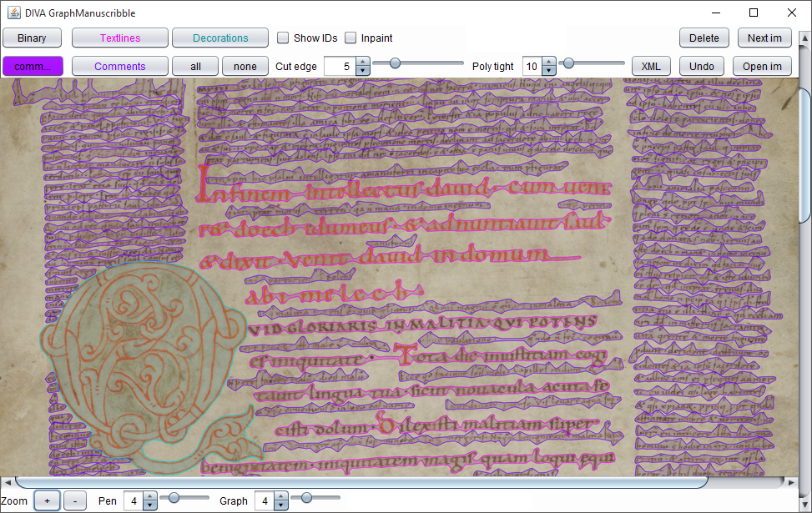The height and width of the screenshot is (513, 812).
Task: Click the horizontal scrollbar left arrow
Action: coord(8,482)
